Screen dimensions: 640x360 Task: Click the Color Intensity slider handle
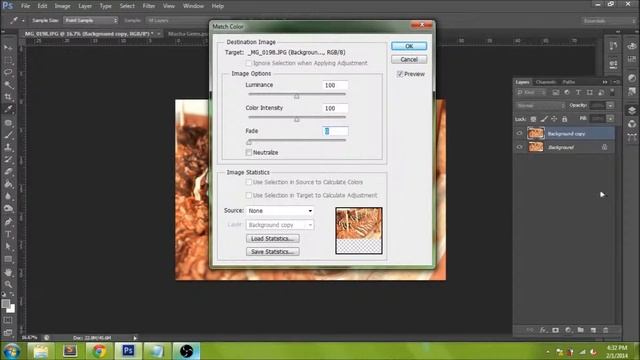click(297, 119)
